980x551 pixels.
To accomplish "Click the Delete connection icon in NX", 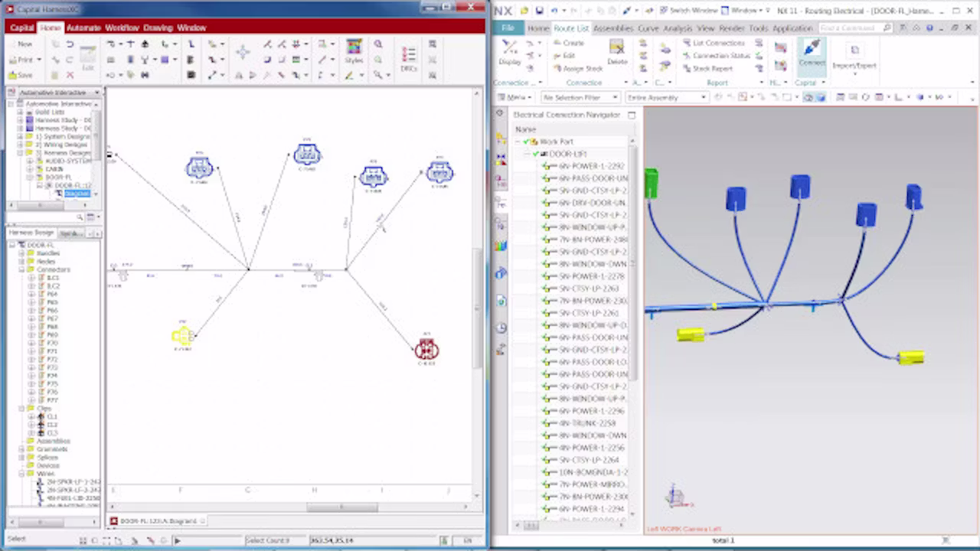I will point(617,53).
